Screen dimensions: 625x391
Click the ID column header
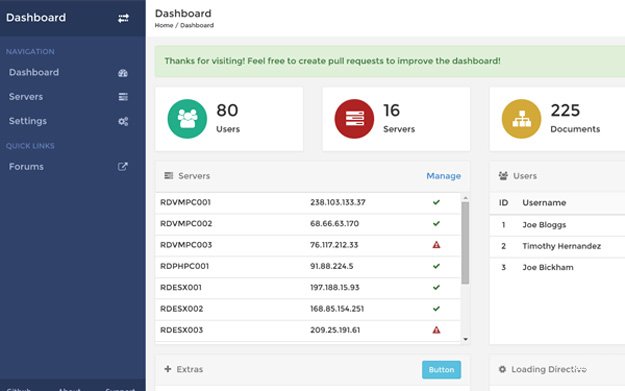point(503,202)
